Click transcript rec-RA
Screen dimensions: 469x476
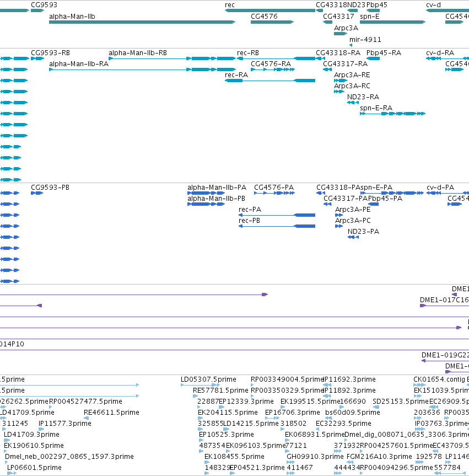[270, 81]
